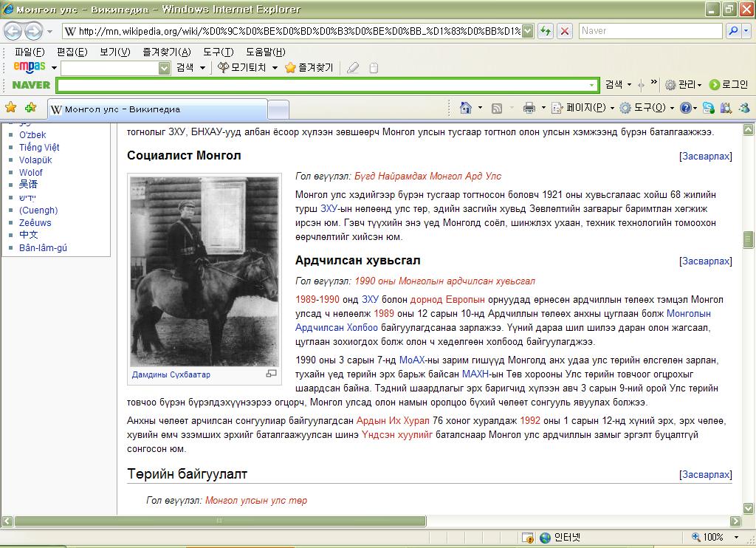Open Бүгд Найрамдах Монгол Ард Улс link

pyautogui.click(x=427, y=177)
